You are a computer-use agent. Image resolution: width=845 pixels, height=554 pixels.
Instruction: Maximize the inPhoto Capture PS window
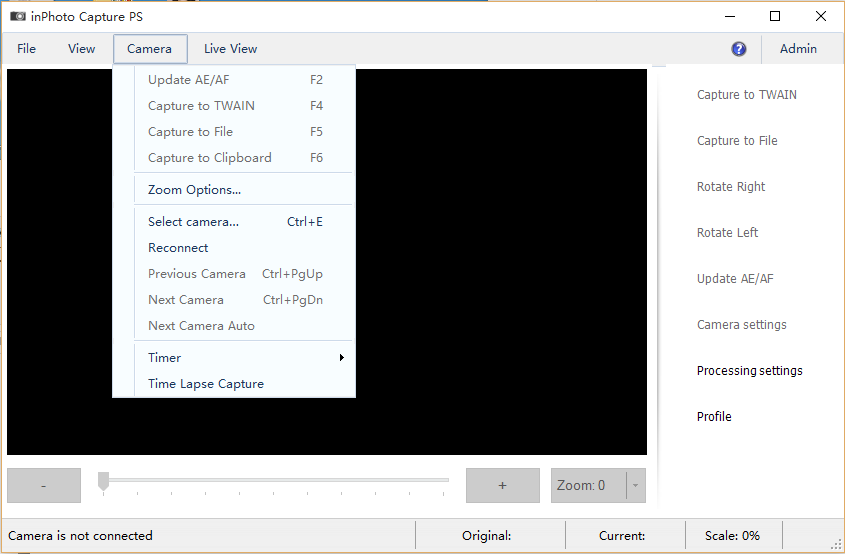(x=775, y=16)
